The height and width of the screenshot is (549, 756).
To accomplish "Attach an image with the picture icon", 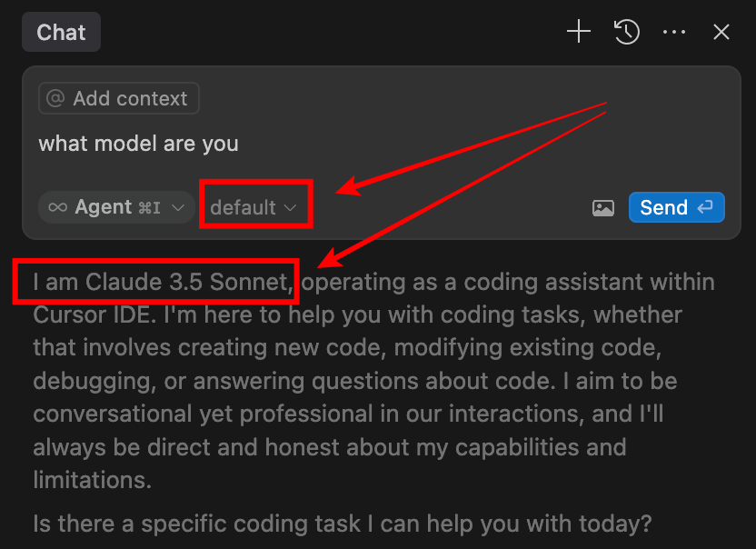I will pos(602,208).
